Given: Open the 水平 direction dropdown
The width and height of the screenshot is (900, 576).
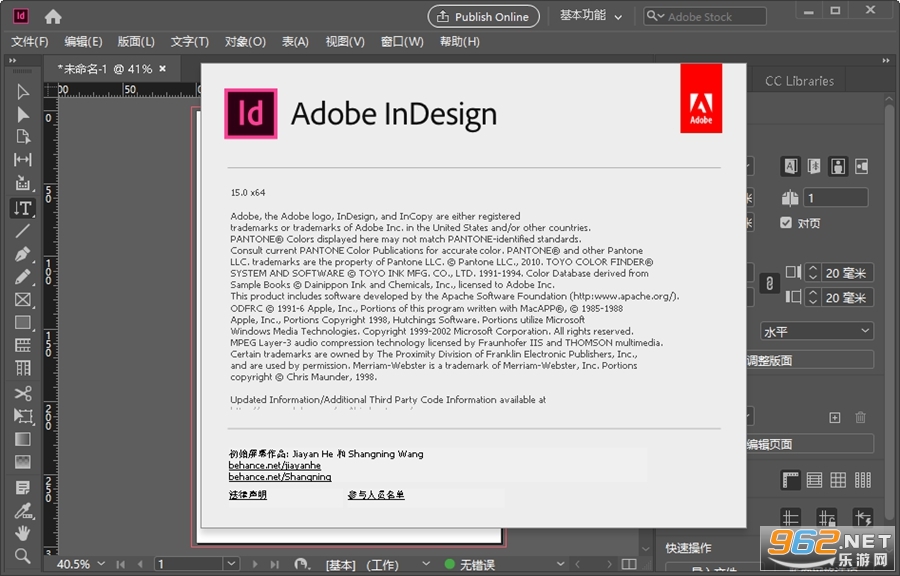Looking at the screenshot, I should (x=817, y=332).
